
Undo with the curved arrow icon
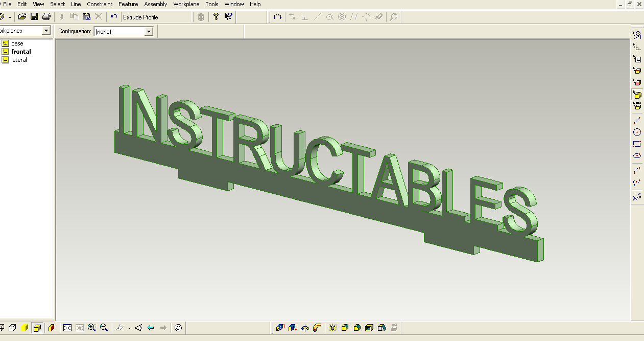(x=114, y=17)
